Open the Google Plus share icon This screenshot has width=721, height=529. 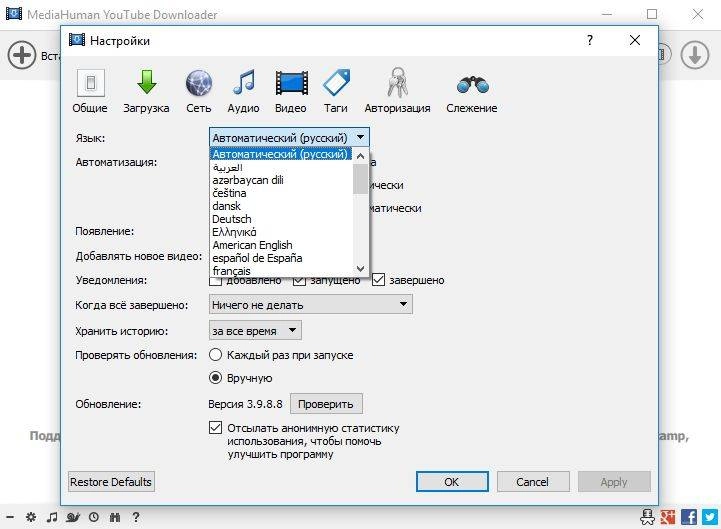pos(668,517)
